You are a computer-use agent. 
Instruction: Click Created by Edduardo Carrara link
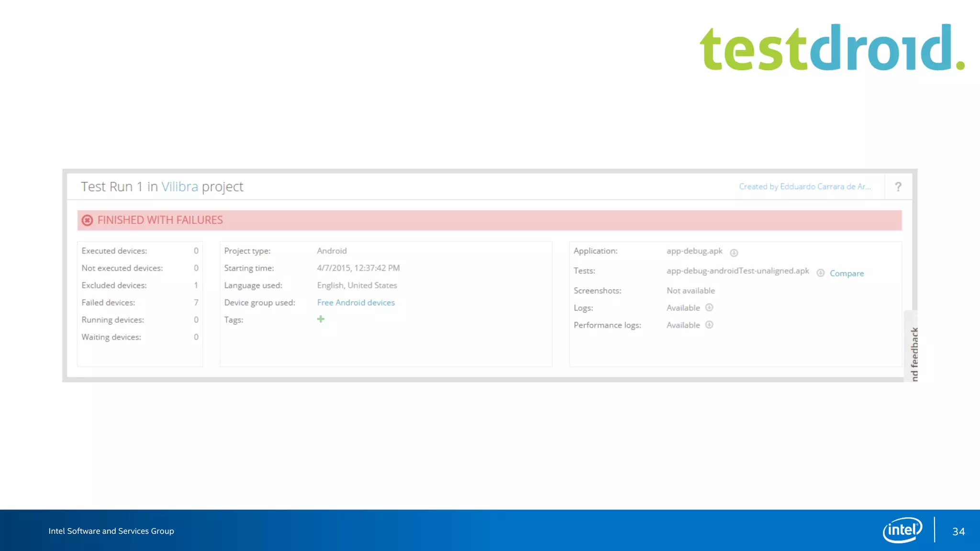click(x=804, y=187)
